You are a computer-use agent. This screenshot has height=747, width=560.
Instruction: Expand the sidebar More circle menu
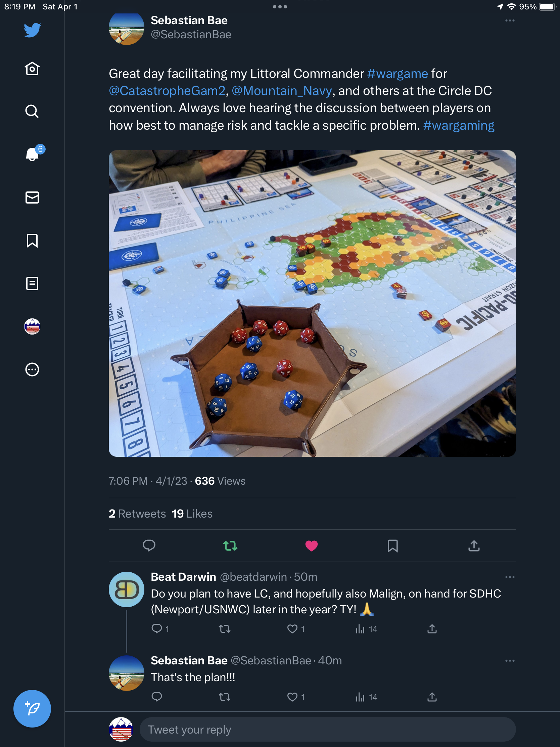click(x=32, y=369)
